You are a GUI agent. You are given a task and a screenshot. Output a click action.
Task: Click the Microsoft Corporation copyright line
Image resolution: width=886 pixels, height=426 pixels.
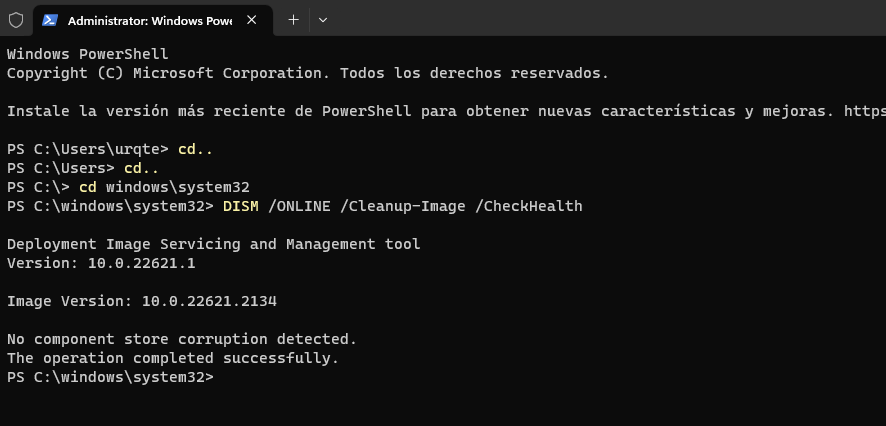pyautogui.click(x=307, y=73)
